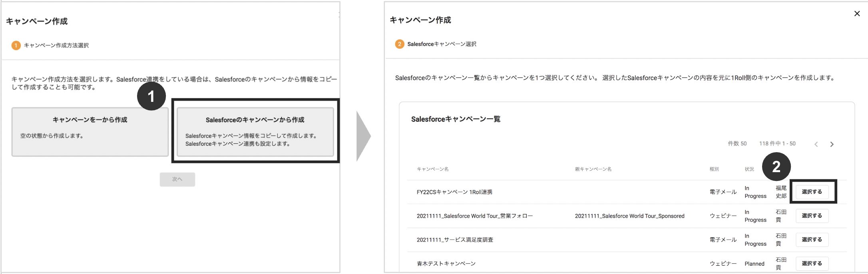Viewport: 868px width, 274px height.
Task: Click step 2 Salesforceキャンペーン選択 label
Action: click(x=442, y=44)
